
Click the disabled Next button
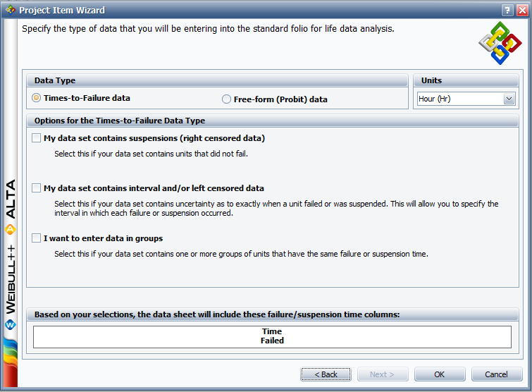[x=383, y=374]
